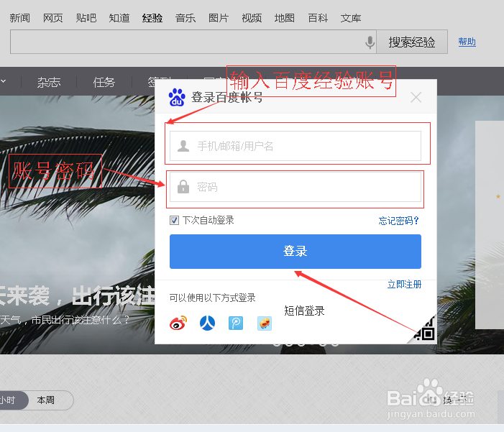504x432 pixels.
Task: Go to 网页 tab
Action: tap(53, 18)
